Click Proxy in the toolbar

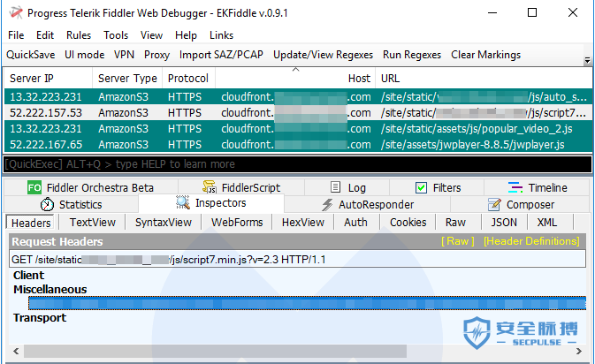point(156,55)
